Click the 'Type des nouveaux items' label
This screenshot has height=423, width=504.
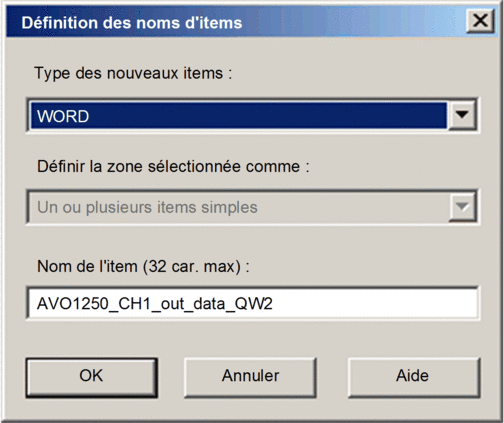pos(133,73)
